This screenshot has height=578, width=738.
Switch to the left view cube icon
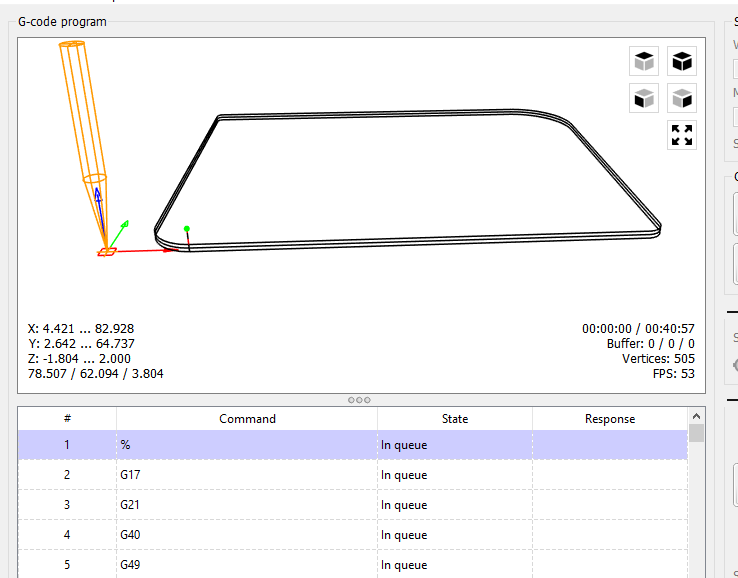point(682,98)
